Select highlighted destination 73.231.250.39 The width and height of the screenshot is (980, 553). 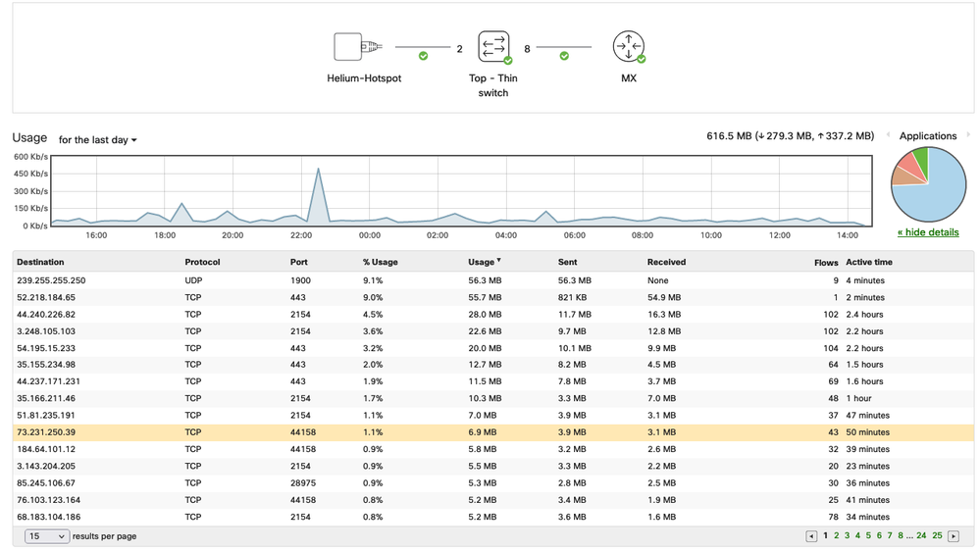pos(46,431)
